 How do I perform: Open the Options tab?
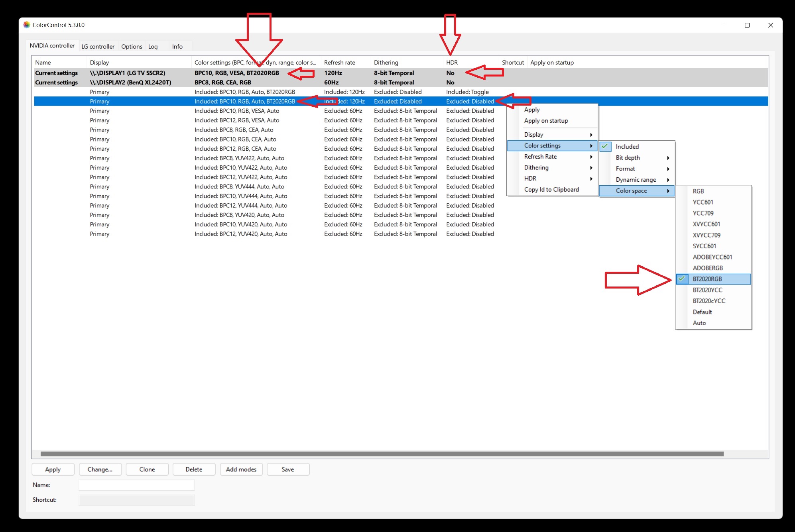pyautogui.click(x=132, y=46)
